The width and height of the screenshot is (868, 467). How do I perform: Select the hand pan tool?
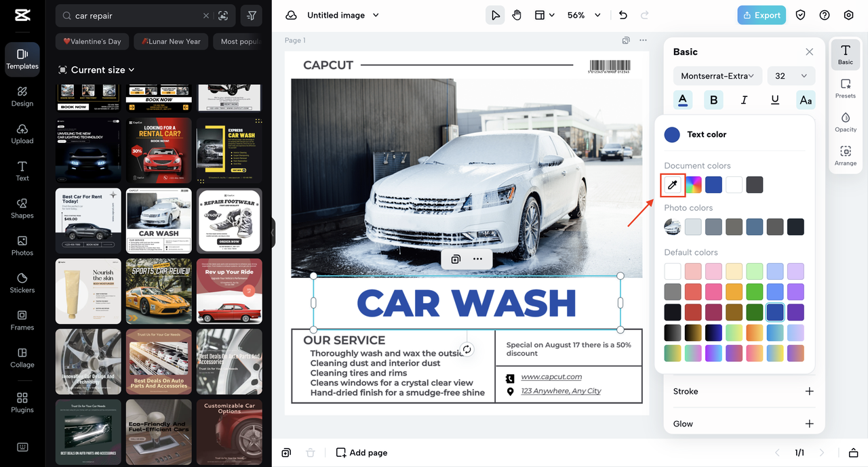517,15
